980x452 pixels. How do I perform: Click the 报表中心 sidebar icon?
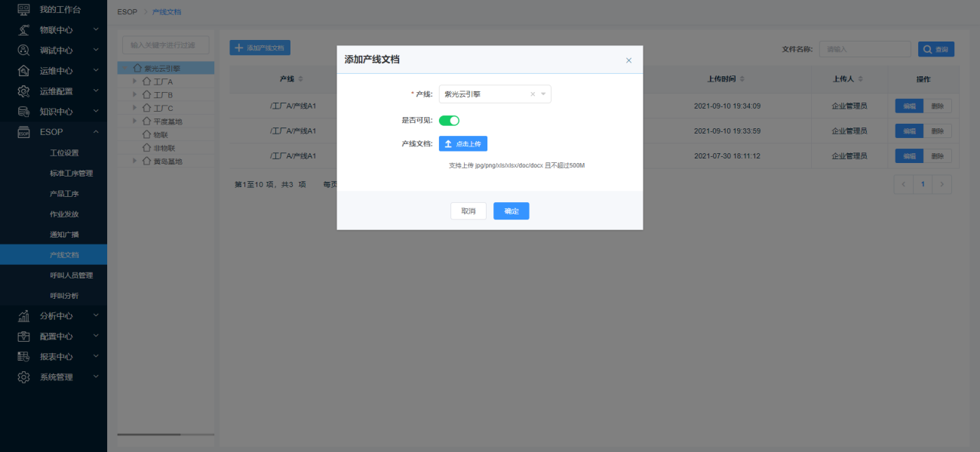[23, 357]
